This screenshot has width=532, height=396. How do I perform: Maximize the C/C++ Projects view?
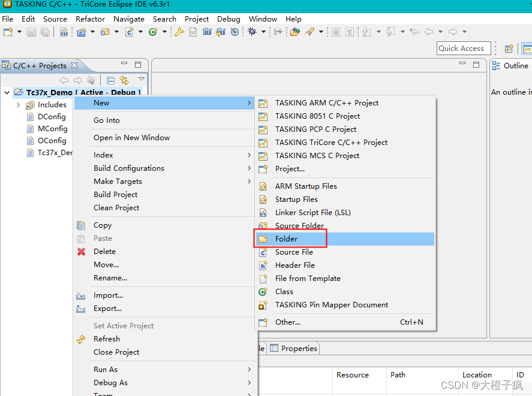(138, 65)
